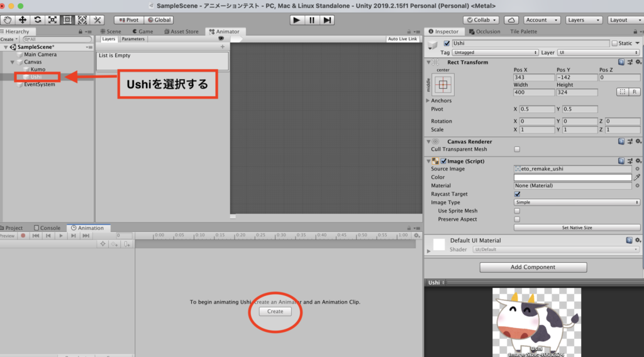Open the Collab dropdown
Image resolution: width=644 pixels, height=357 pixels.
[481, 19]
